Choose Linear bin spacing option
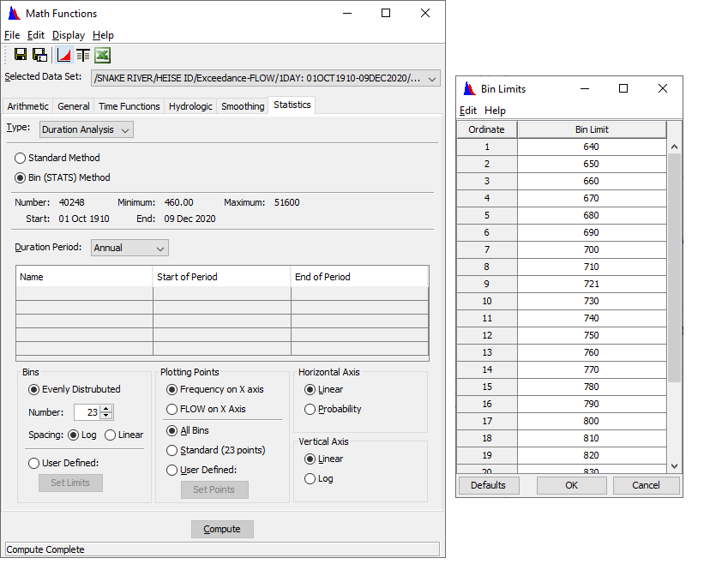The height and width of the screenshot is (588, 704). tap(111, 435)
